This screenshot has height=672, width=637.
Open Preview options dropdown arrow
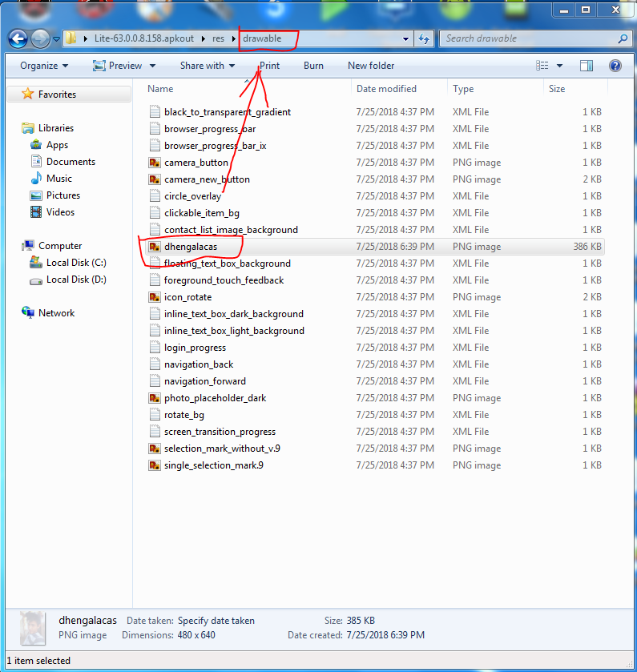pos(152,66)
